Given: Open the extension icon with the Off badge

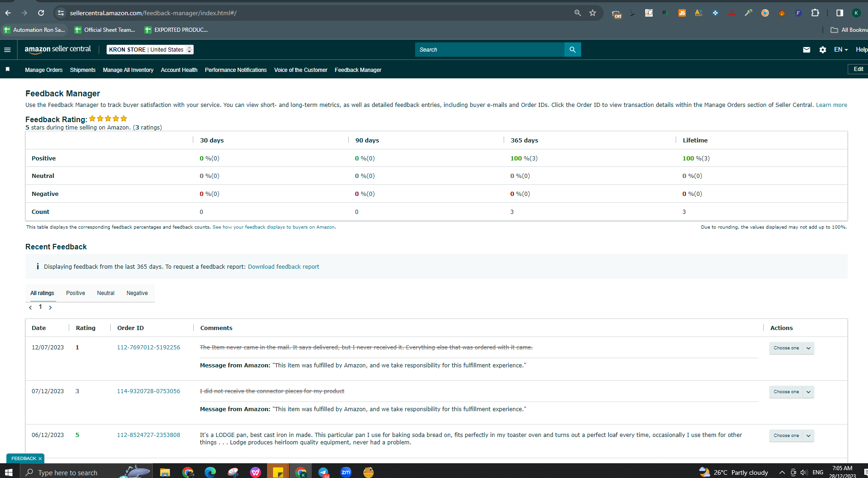Looking at the screenshot, I should 616,14.
